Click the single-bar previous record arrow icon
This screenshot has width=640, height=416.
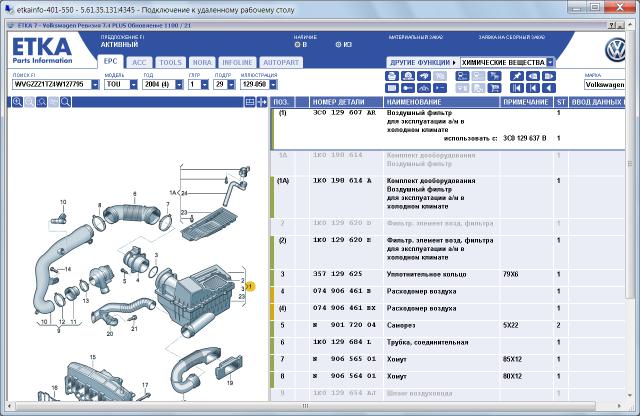point(533,88)
